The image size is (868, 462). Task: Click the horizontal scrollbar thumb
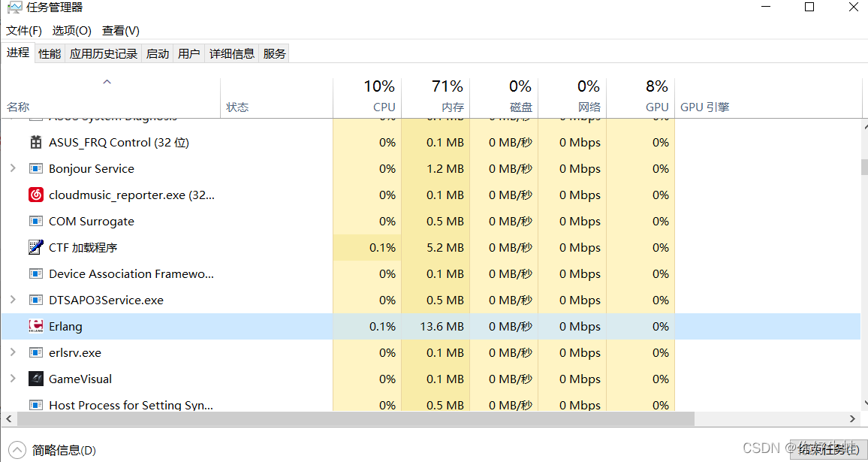click(x=355, y=418)
